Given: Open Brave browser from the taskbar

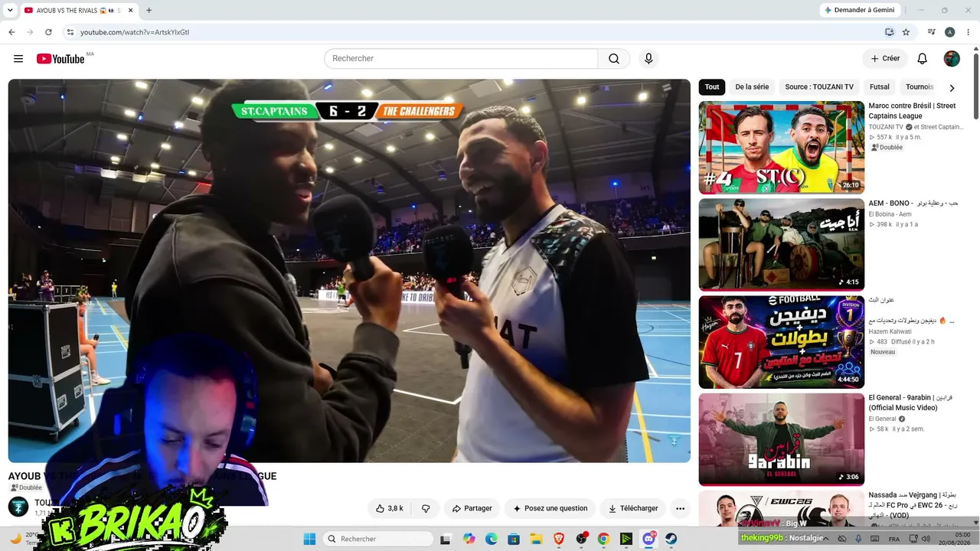Looking at the screenshot, I should click(x=559, y=539).
